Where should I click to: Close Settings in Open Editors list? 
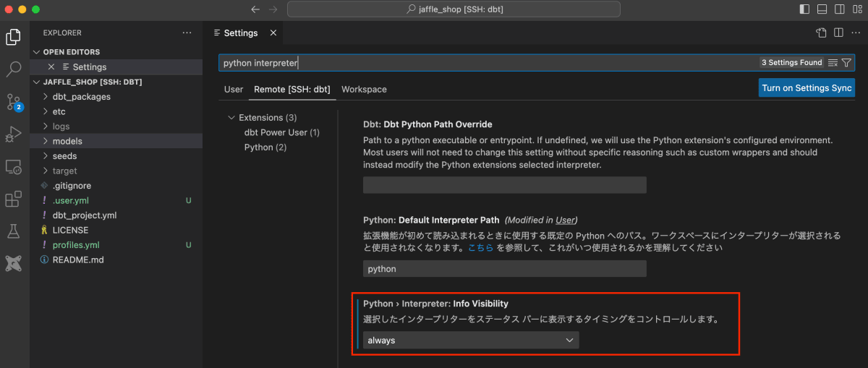pyautogui.click(x=51, y=67)
